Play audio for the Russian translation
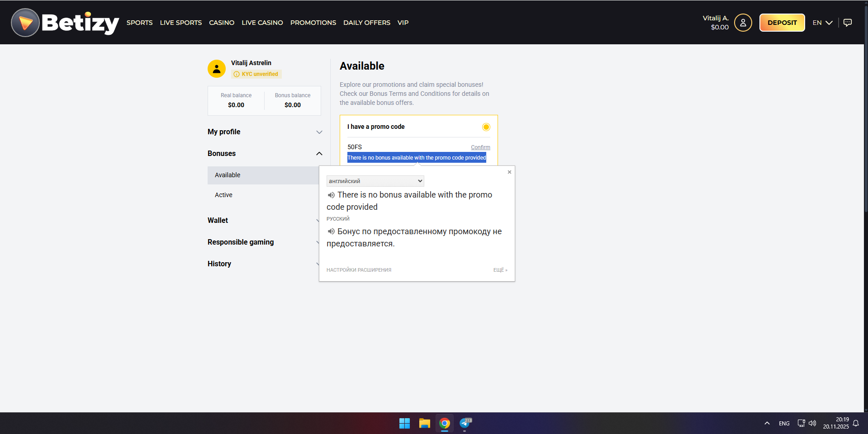868x434 pixels. 331,231
